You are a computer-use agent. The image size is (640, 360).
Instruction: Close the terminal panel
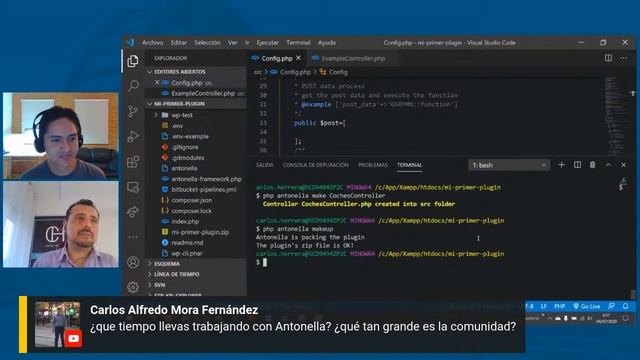point(624,165)
